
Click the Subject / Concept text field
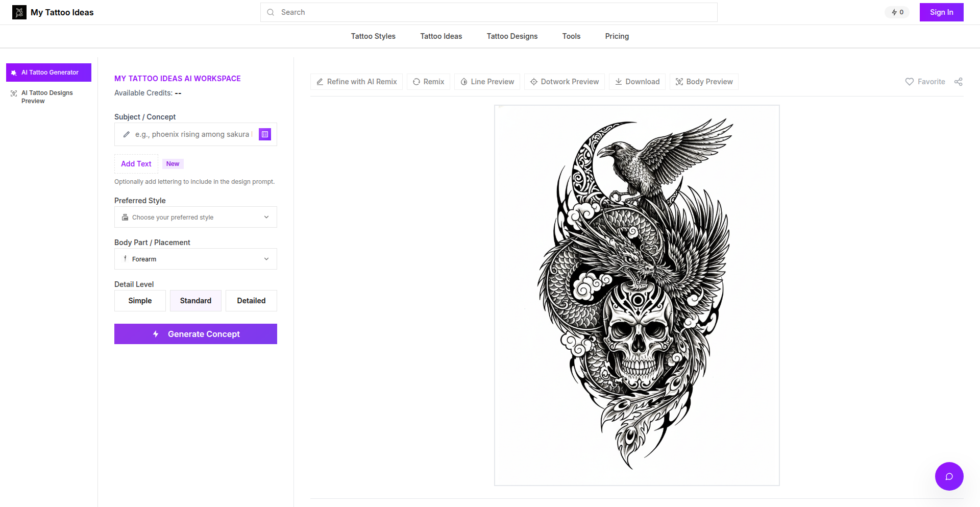[195, 134]
